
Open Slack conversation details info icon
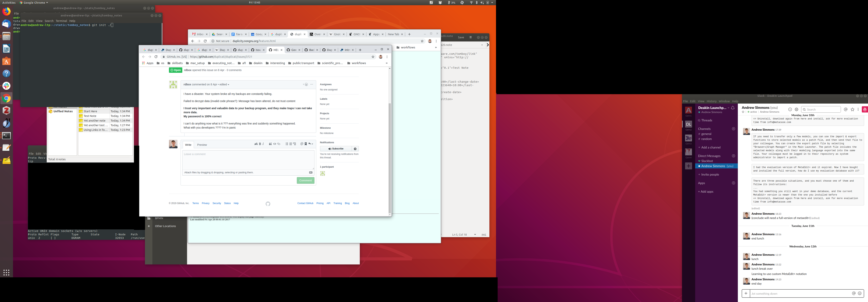click(790, 109)
